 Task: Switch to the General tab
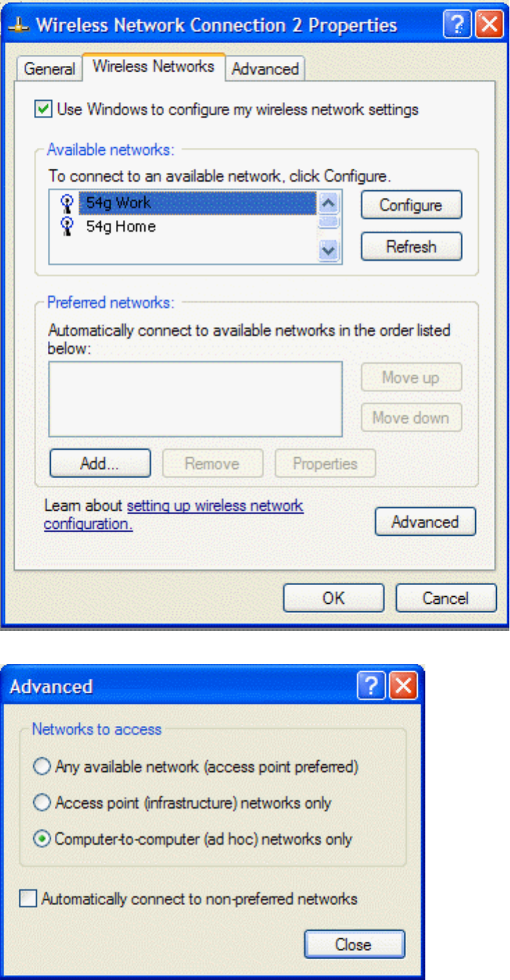(x=49, y=69)
